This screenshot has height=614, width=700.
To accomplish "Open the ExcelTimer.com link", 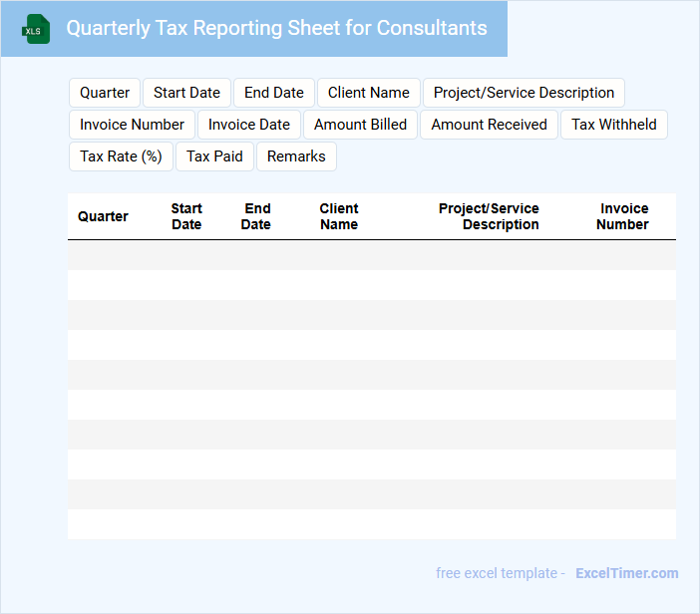I will [626, 573].
